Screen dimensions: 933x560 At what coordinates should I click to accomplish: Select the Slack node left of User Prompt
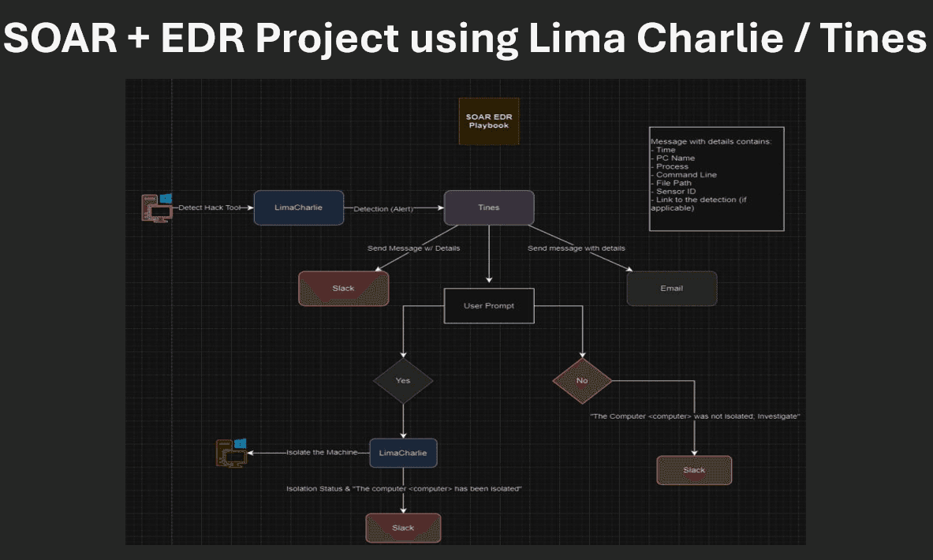(343, 289)
